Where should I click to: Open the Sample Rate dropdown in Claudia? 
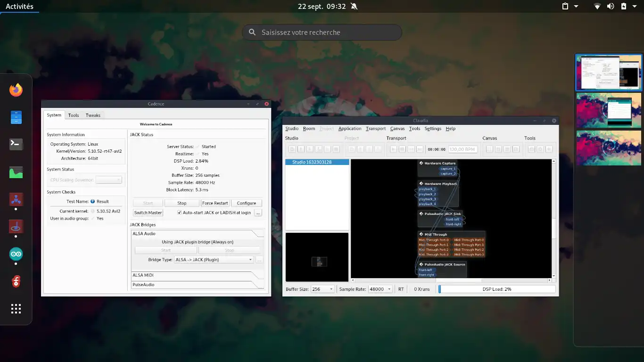(380, 289)
